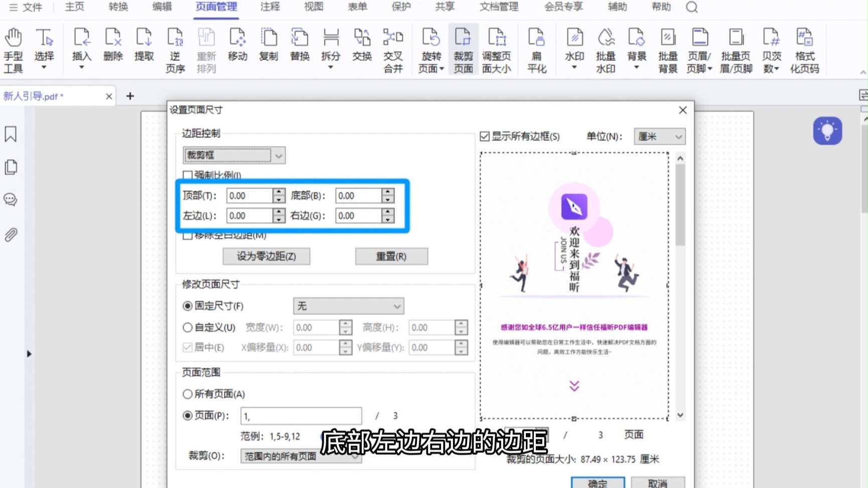Screen dimensions: 868x488
Task: Click the 旋转页面 toolbar icon
Action: click(430, 49)
